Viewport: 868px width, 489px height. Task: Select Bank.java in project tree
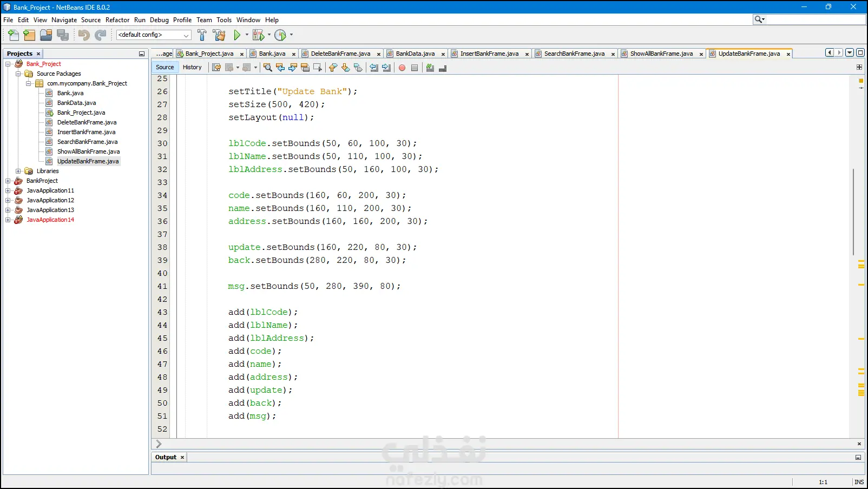click(70, 93)
